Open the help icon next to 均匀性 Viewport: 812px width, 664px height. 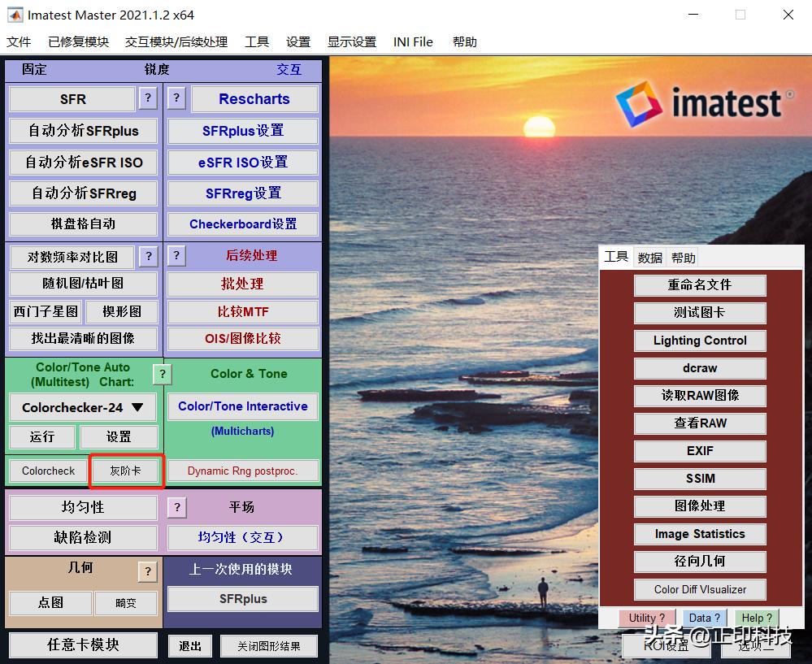(176, 507)
